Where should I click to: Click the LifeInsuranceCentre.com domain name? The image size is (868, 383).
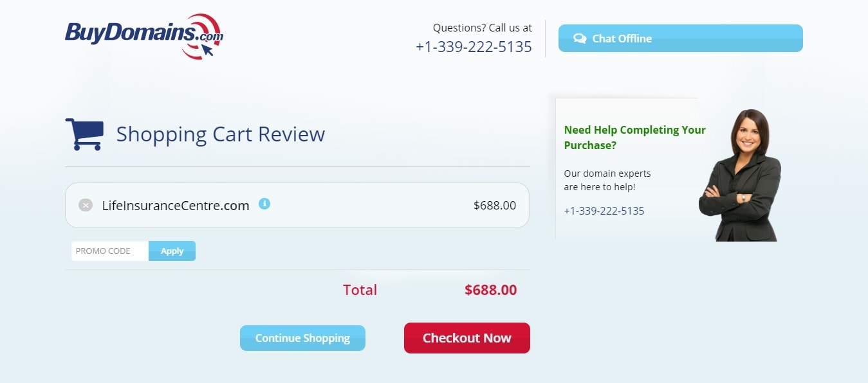point(176,206)
